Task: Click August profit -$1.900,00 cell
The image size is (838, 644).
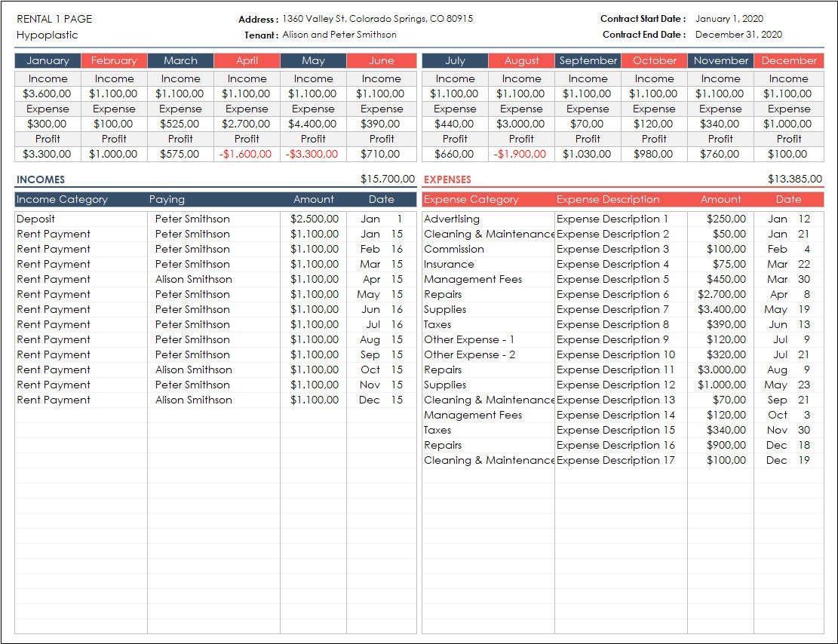Action: (520, 154)
